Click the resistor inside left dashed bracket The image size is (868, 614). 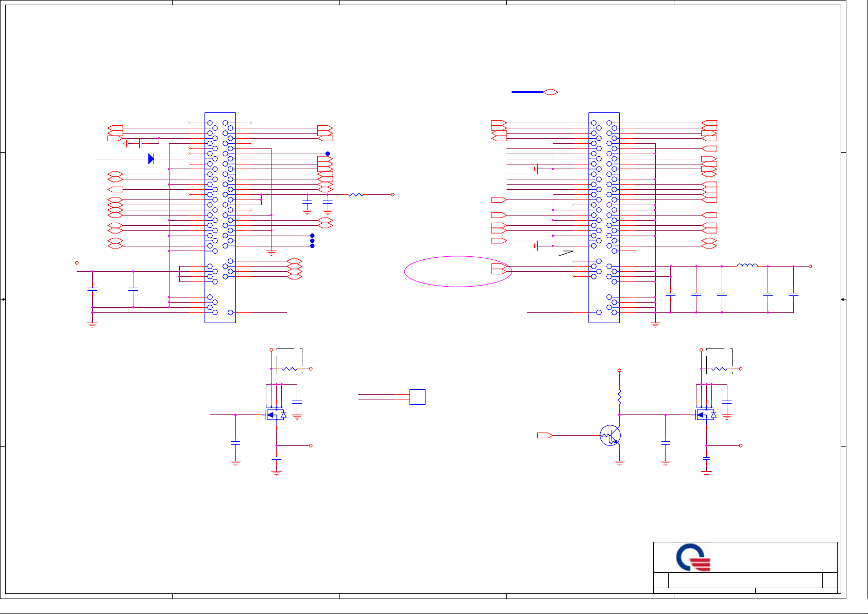[290, 369]
